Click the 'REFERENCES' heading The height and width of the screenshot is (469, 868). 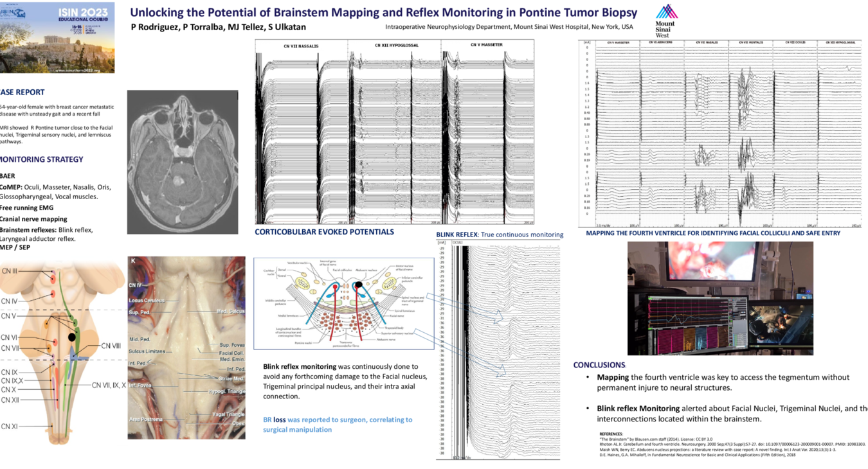611,434
